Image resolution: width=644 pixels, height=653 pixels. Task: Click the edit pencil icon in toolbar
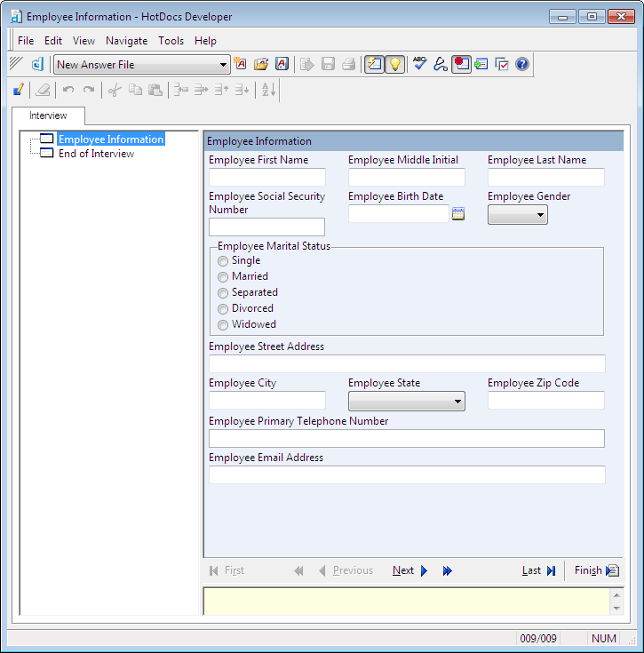coord(19,90)
